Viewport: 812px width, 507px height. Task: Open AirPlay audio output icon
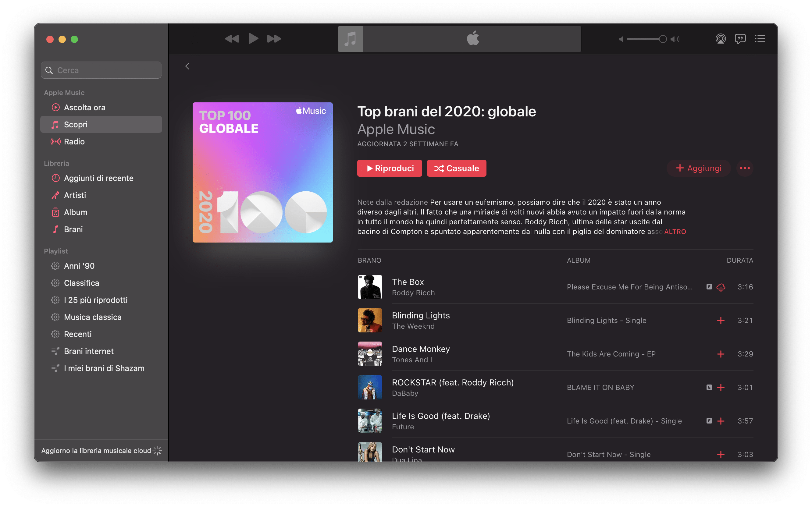tap(721, 39)
